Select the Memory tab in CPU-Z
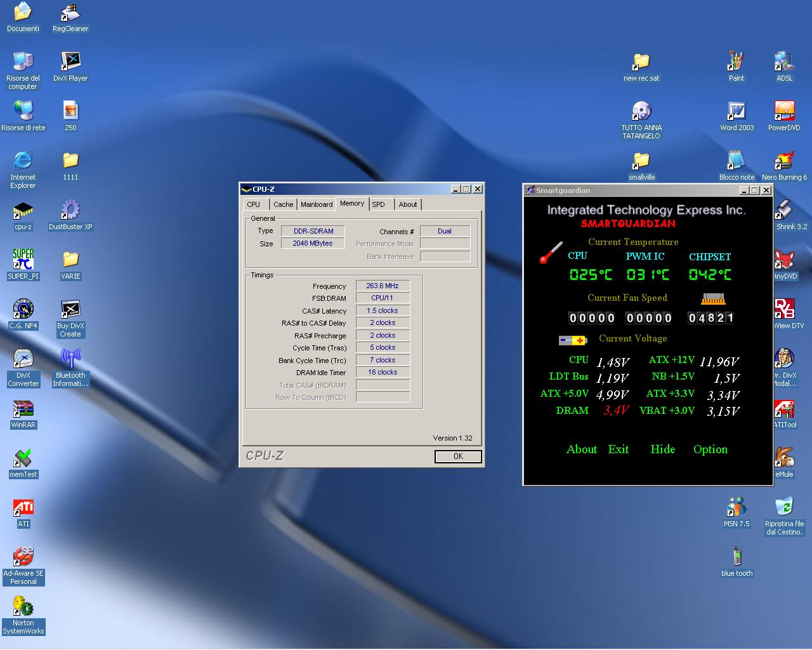 (x=352, y=203)
